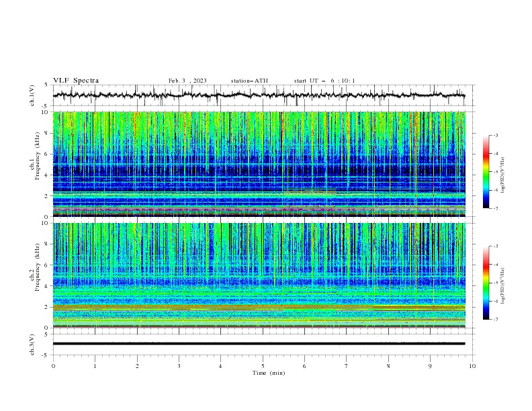
Task: Click the "-5" tick label on ch.3(V) axis
Action: click(x=46, y=355)
